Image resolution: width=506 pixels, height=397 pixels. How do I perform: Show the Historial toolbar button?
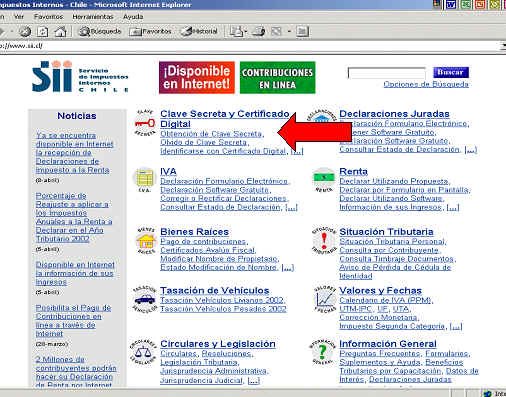click(x=199, y=31)
